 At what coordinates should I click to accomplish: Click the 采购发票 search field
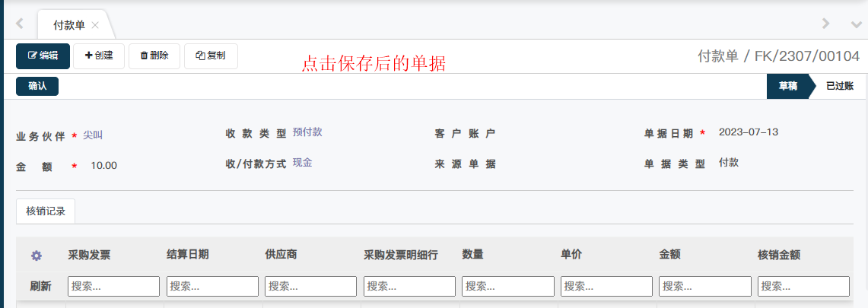click(114, 286)
